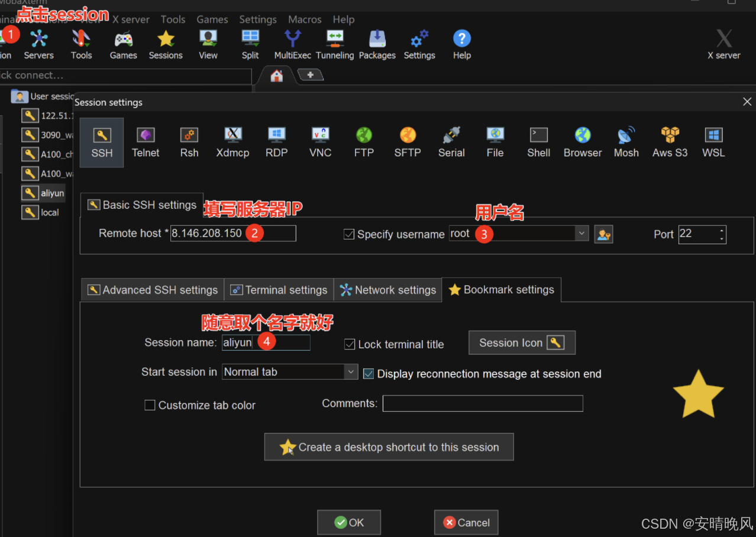
Task: Expand the username dropdown arrow
Action: tap(582, 234)
